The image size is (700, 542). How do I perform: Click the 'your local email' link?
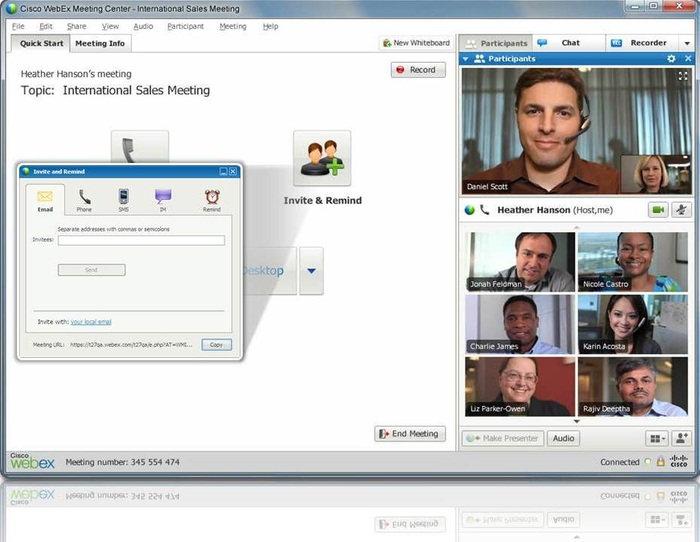[x=91, y=321]
